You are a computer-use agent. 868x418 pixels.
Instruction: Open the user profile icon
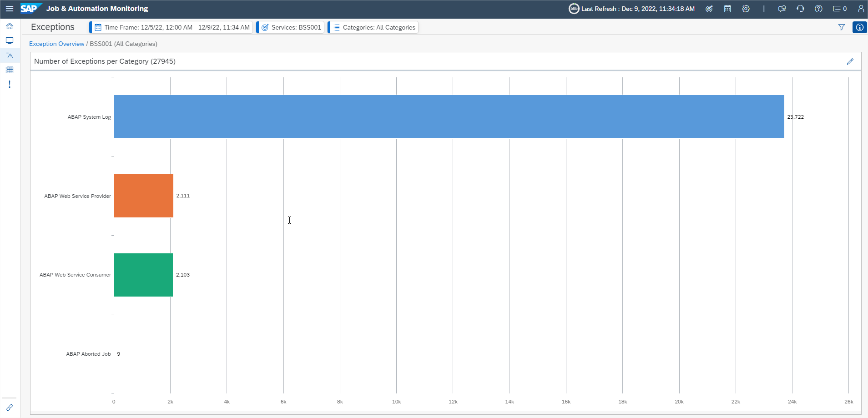(861, 9)
